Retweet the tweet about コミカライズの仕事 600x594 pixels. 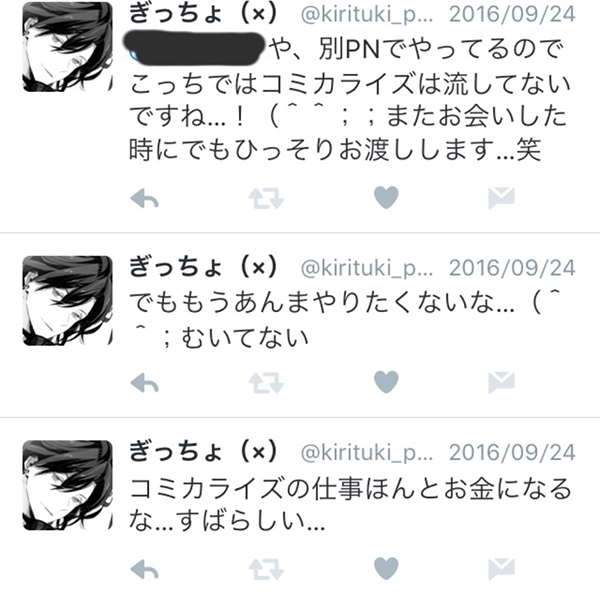[266, 569]
